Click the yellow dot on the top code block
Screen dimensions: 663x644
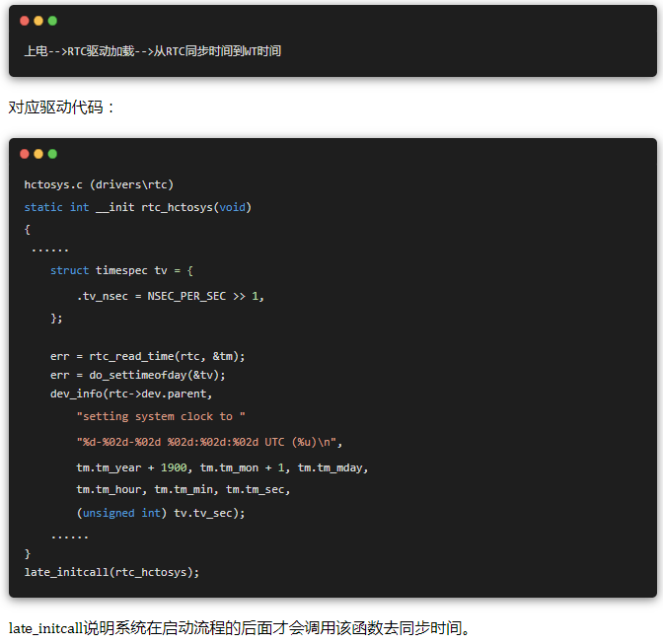click(x=38, y=20)
